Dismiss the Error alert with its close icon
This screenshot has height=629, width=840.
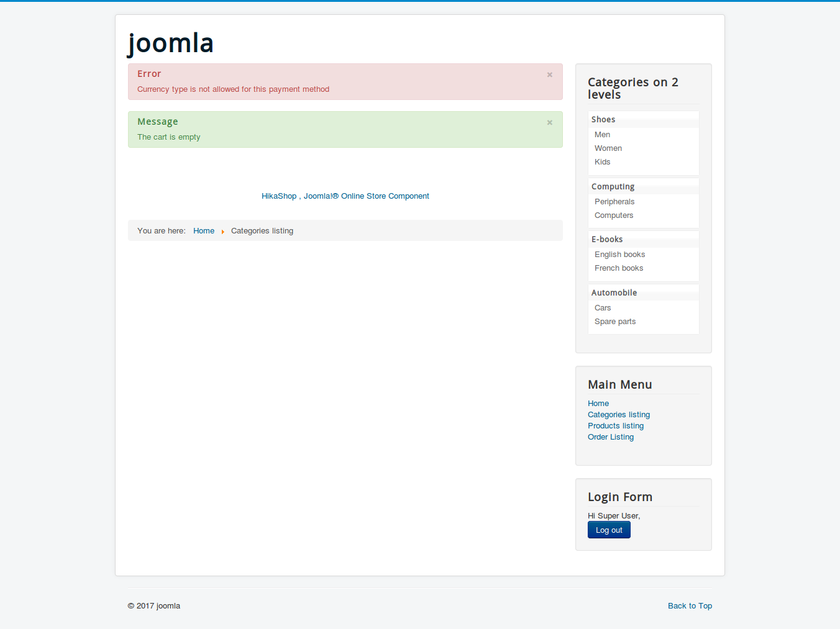(549, 75)
